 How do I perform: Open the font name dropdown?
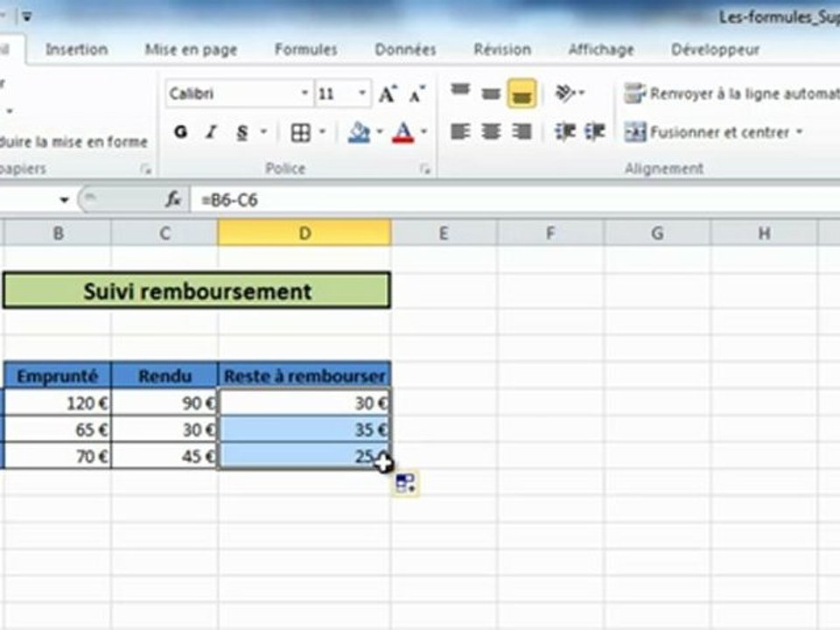(304, 94)
